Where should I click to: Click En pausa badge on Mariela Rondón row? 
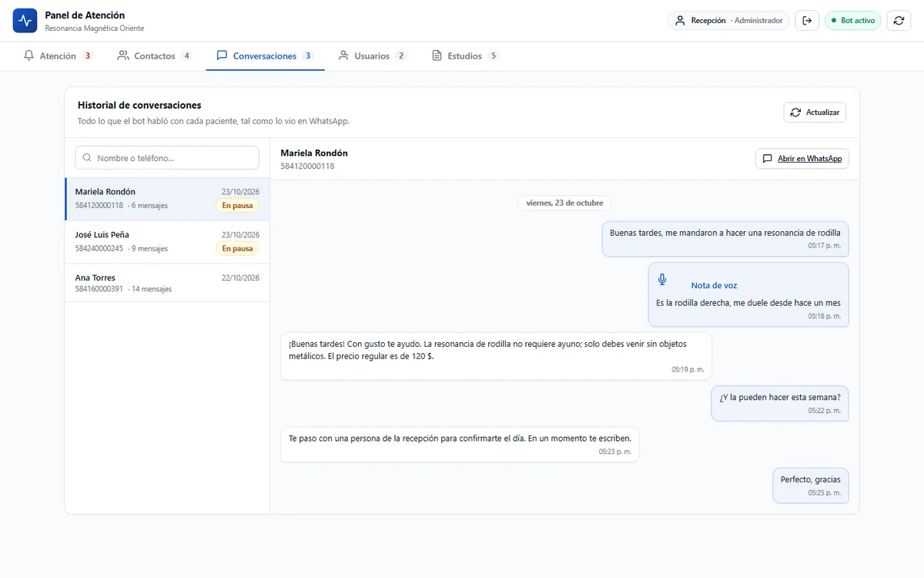(237, 206)
